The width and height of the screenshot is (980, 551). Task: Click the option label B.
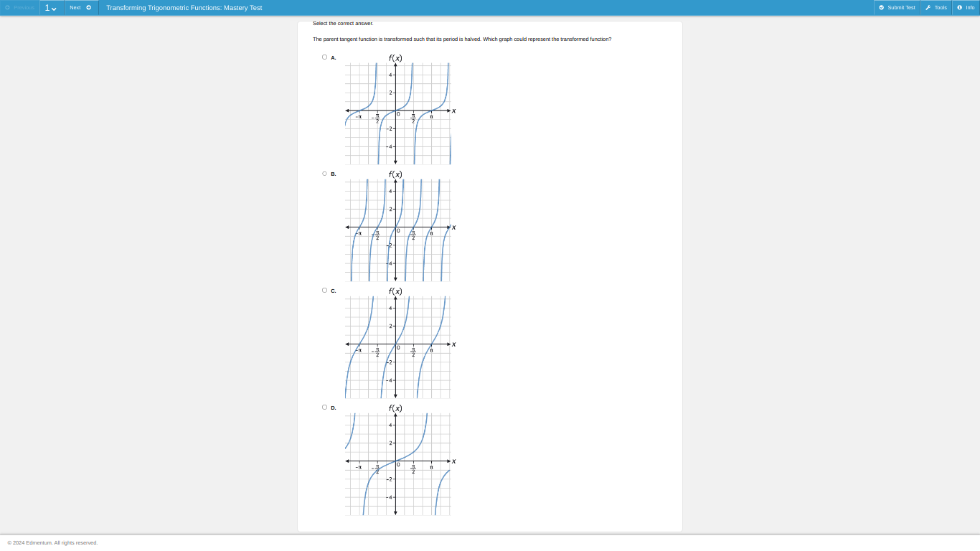334,174
